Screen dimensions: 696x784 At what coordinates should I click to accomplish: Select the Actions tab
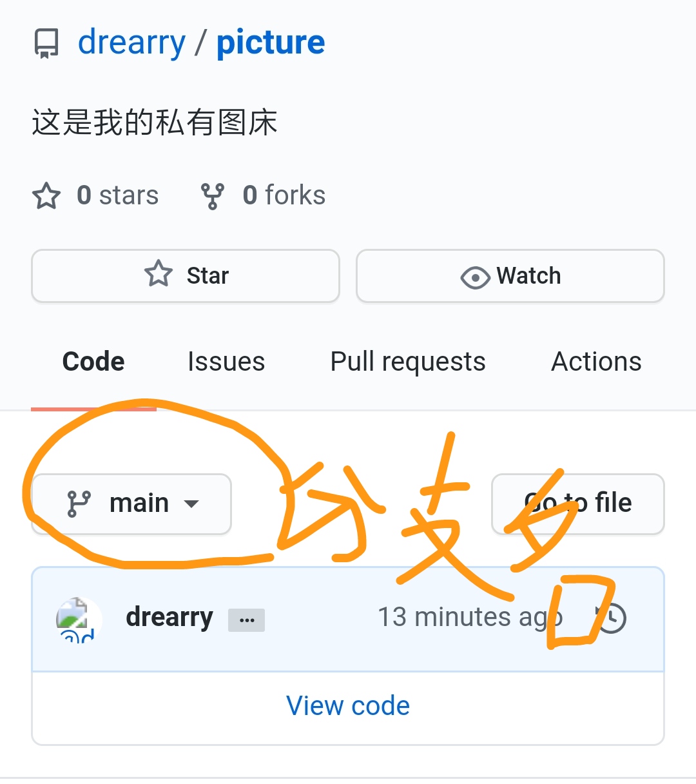597,362
